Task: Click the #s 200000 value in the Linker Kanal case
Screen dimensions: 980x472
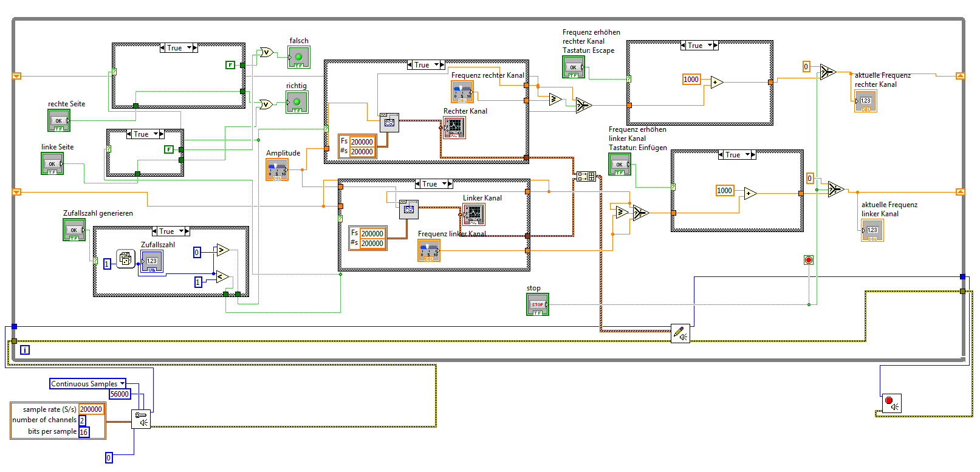Action: click(372, 244)
